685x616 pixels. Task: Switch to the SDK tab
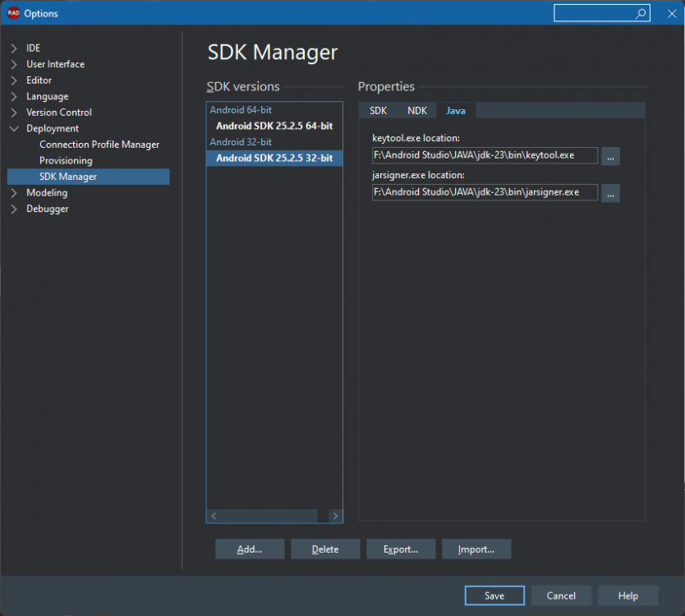pos(379,111)
